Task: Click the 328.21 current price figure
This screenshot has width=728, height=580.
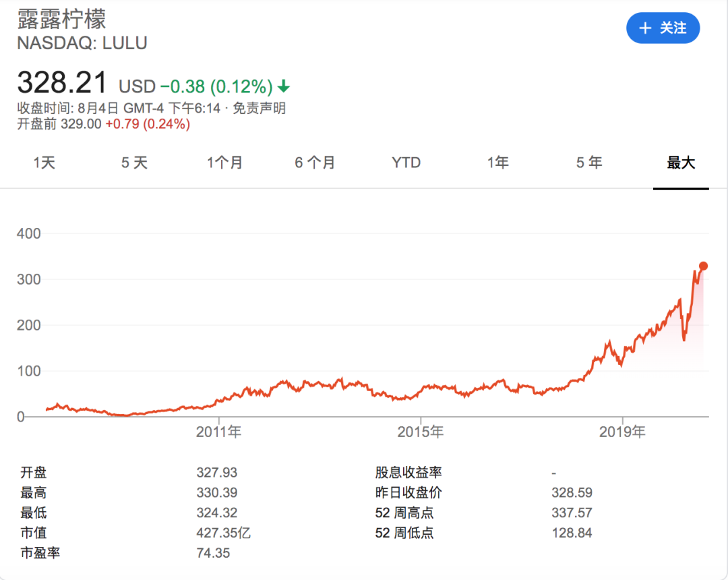Action: click(62, 83)
